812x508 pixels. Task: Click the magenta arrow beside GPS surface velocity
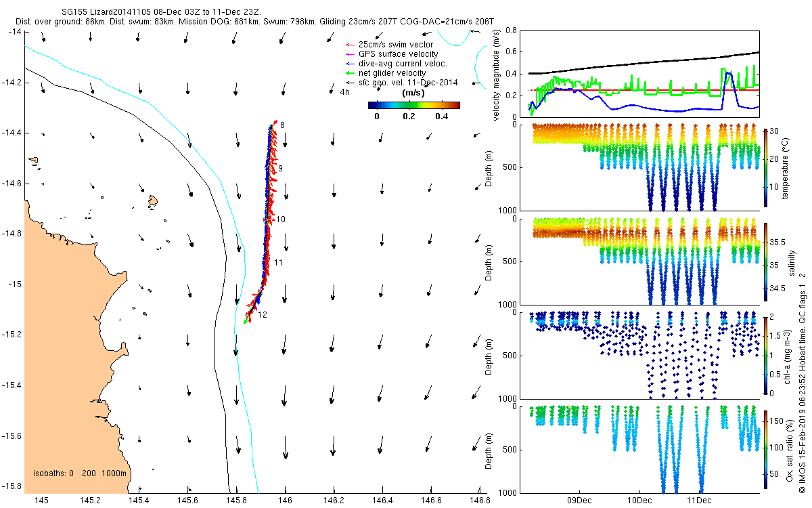[350, 54]
